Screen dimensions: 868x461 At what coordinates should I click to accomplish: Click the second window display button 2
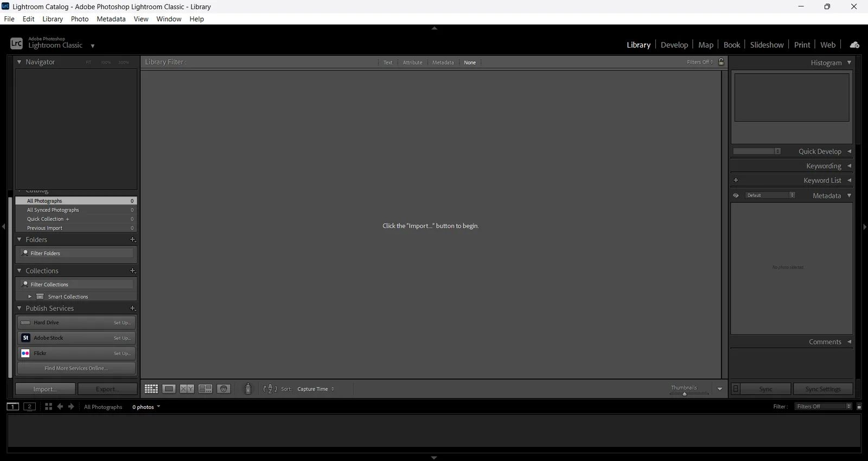[x=30, y=407]
